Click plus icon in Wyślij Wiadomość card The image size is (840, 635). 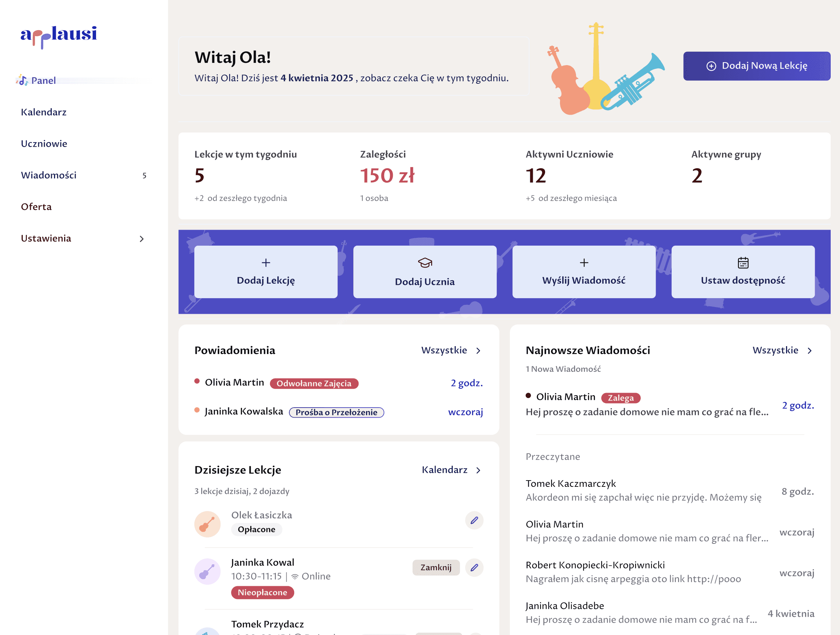584,263
